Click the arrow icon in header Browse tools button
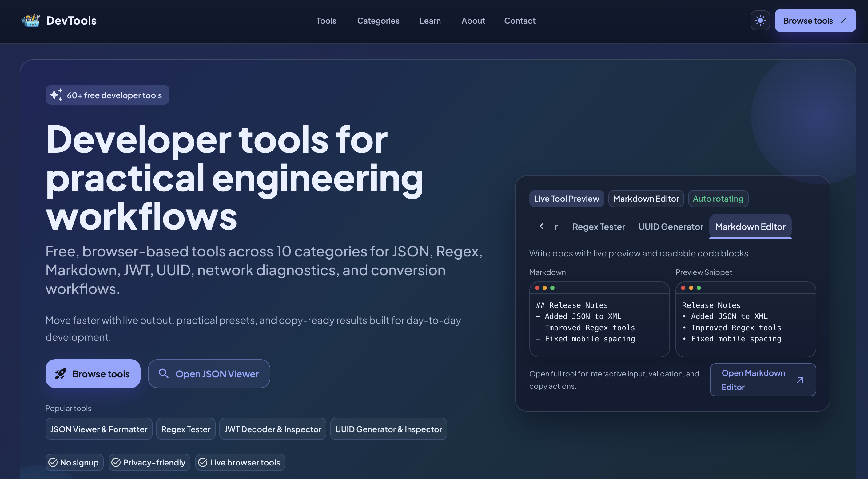The width and height of the screenshot is (868, 479). click(x=843, y=21)
